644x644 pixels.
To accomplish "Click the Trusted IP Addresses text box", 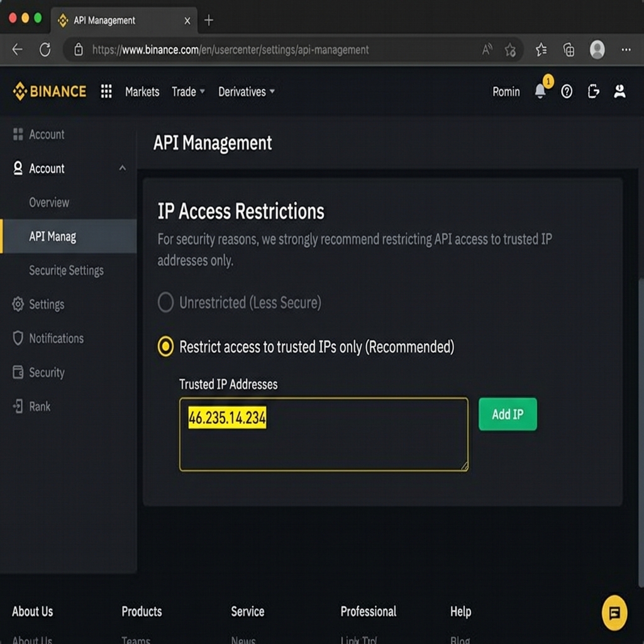I will coord(324,434).
